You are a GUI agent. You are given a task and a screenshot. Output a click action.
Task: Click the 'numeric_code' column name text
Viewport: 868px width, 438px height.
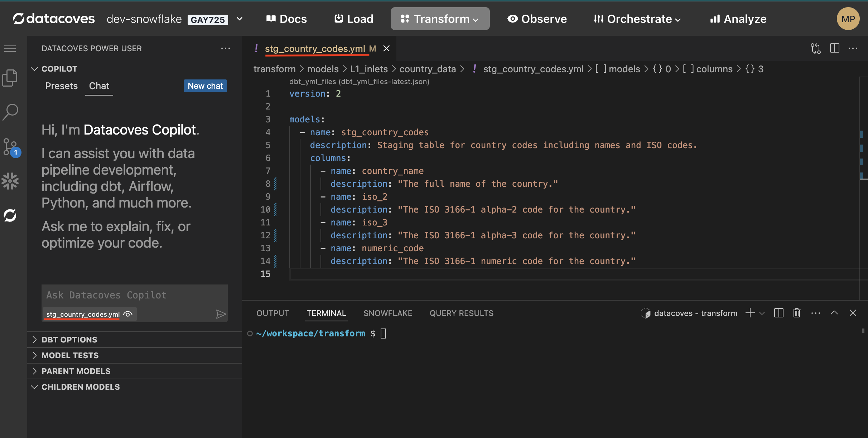392,248
